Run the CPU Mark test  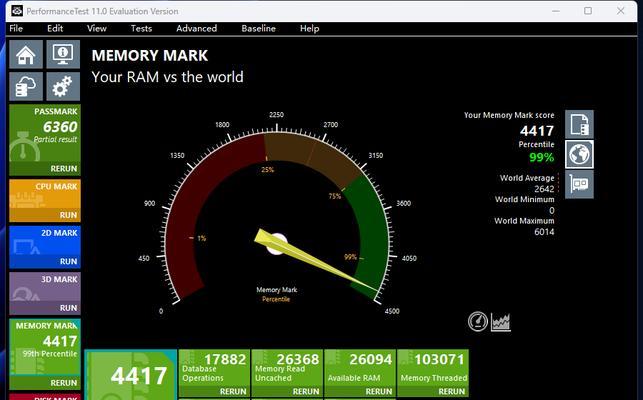(x=68, y=215)
